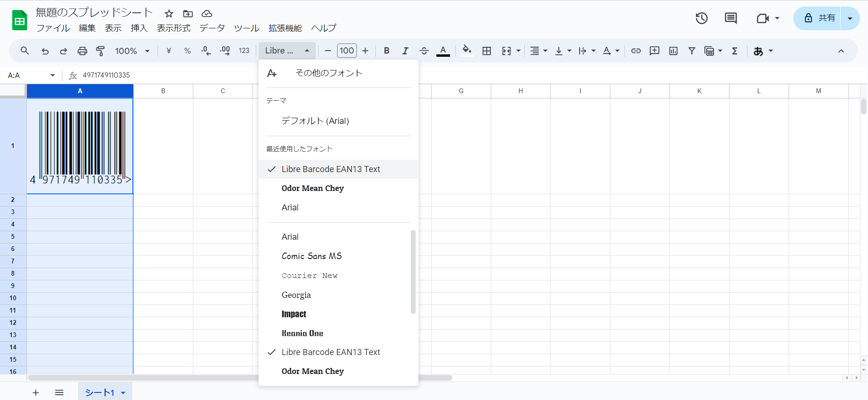
Task: Apply yen currency format
Action: pos(169,51)
